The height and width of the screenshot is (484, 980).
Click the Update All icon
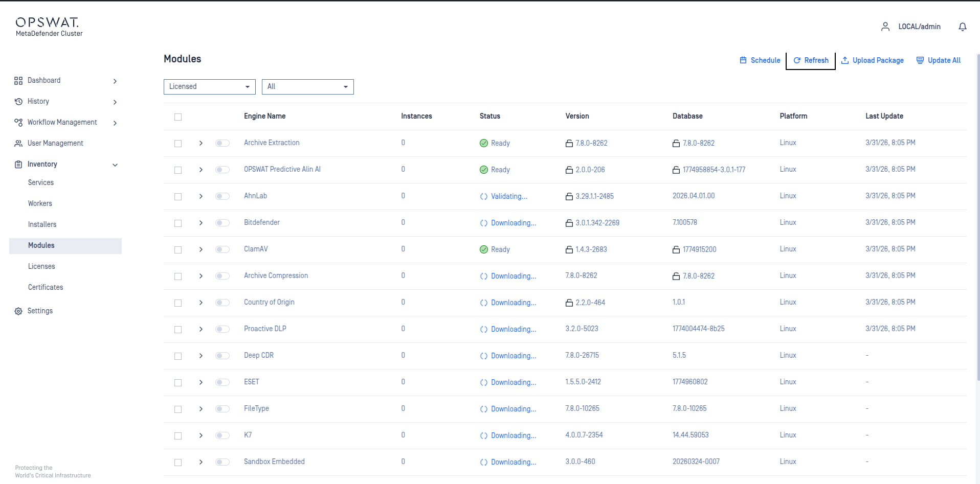tap(920, 60)
